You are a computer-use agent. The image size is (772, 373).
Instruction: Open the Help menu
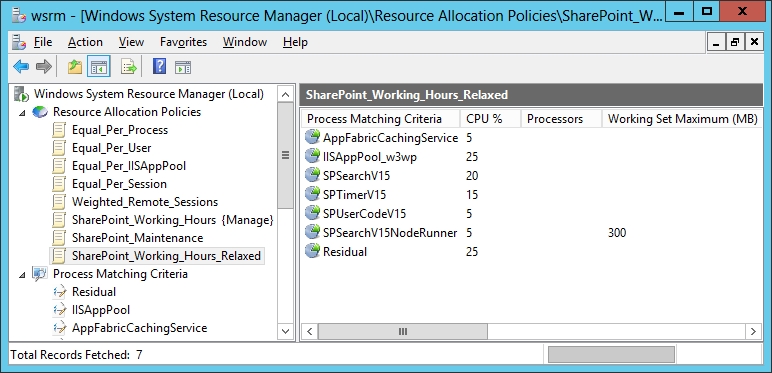click(x=295, y=42)
